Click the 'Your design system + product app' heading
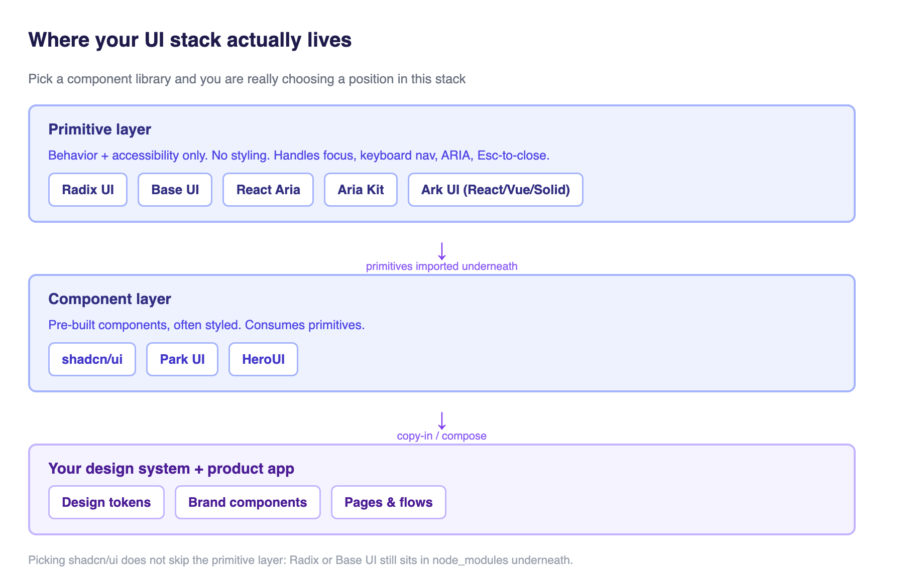 pos(171,469)
